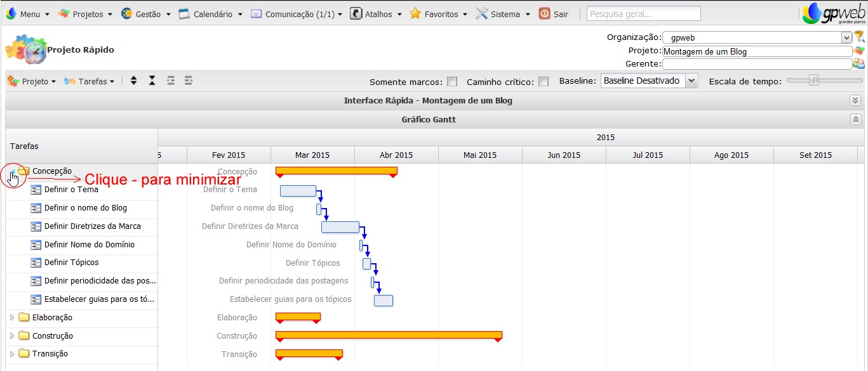Viewport: 868px width, 371px height.
Task: Enable the Somente marcos checkbox
Action: click(x=453, y=81)
